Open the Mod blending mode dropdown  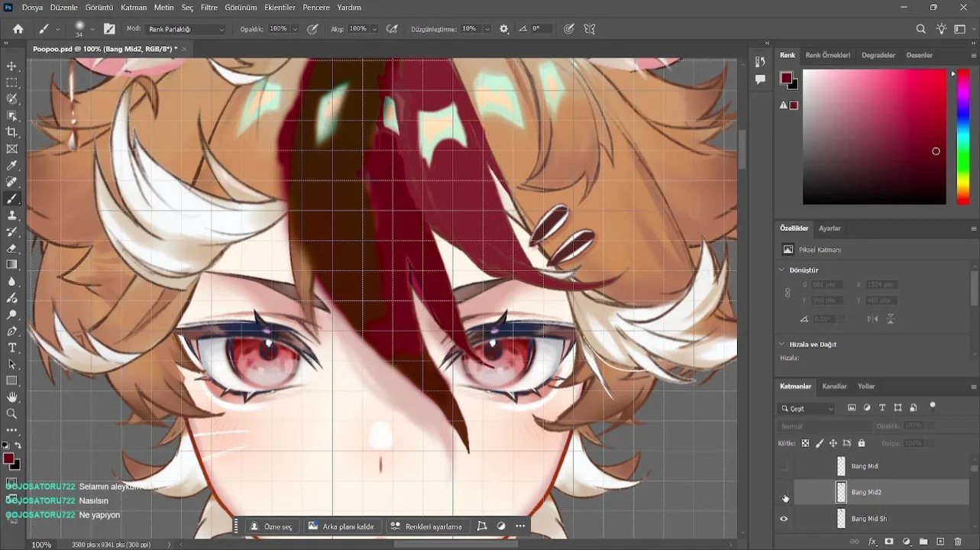click(x=186, y=29)
